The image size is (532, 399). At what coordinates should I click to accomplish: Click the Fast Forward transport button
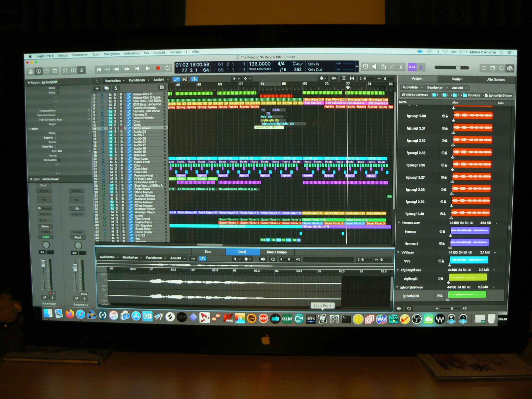click(127, 69)
